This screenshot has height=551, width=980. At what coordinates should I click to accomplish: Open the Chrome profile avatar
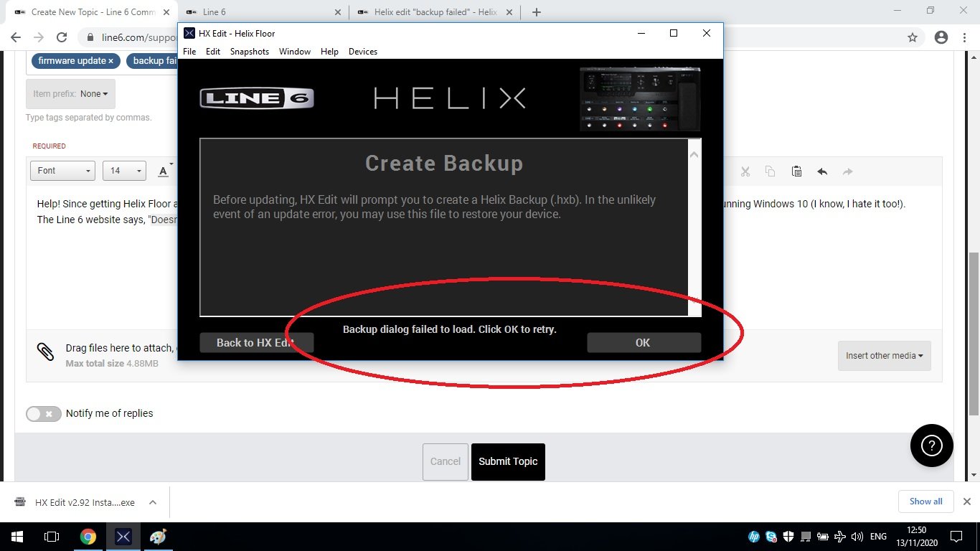941,37
